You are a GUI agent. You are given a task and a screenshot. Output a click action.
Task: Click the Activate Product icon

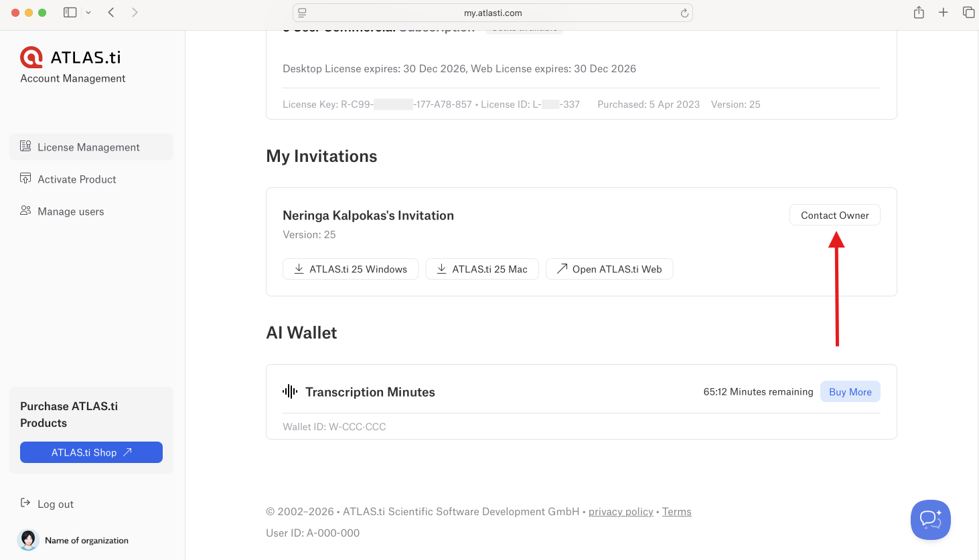coord(25,179)
